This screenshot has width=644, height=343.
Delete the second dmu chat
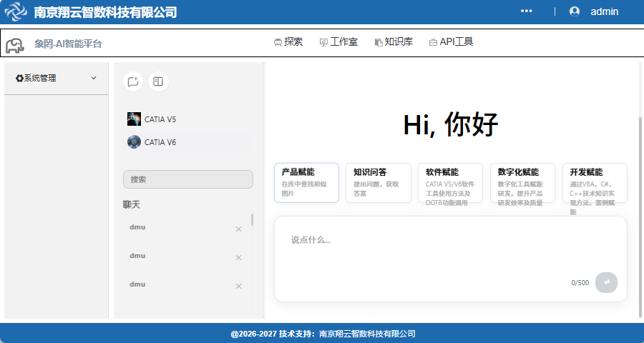point(238,258)
